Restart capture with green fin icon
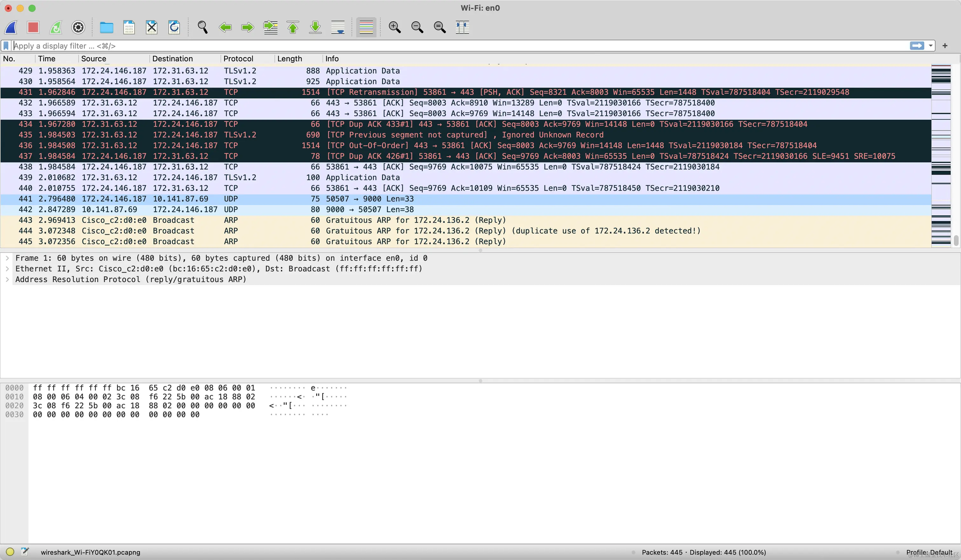This screenshot has width=961, height=560. point(56,27)
